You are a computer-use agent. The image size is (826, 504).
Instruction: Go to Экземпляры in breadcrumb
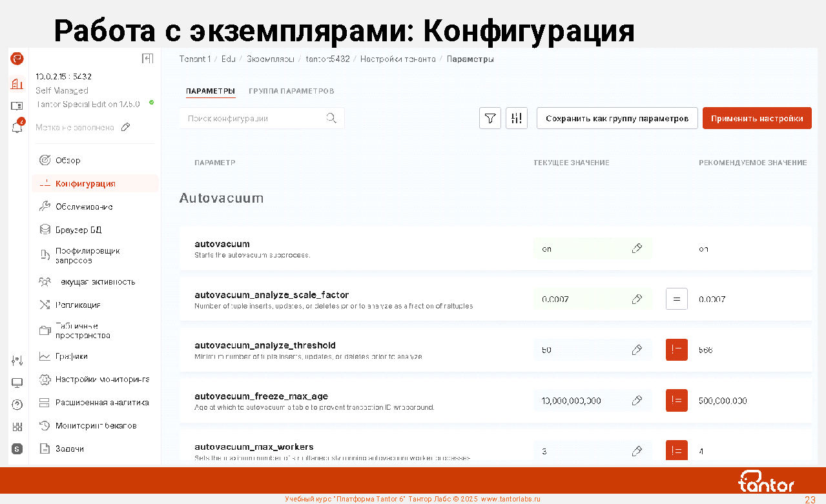271,59
